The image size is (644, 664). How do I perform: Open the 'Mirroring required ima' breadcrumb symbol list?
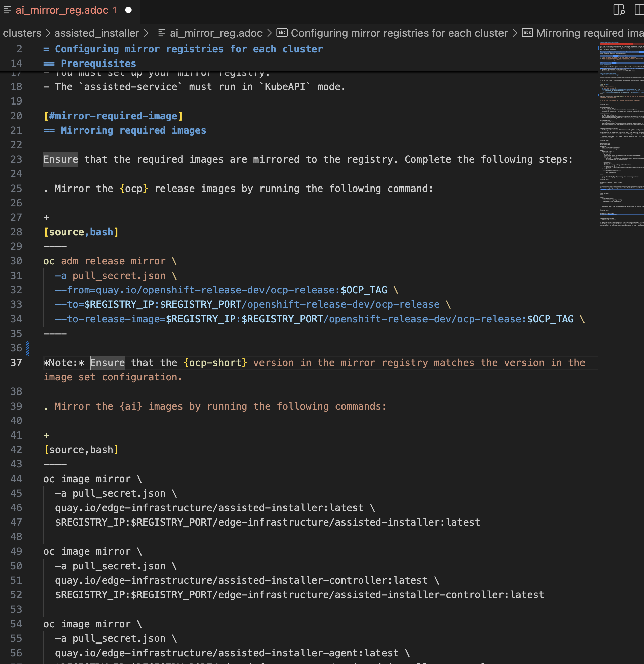[590, 33]
